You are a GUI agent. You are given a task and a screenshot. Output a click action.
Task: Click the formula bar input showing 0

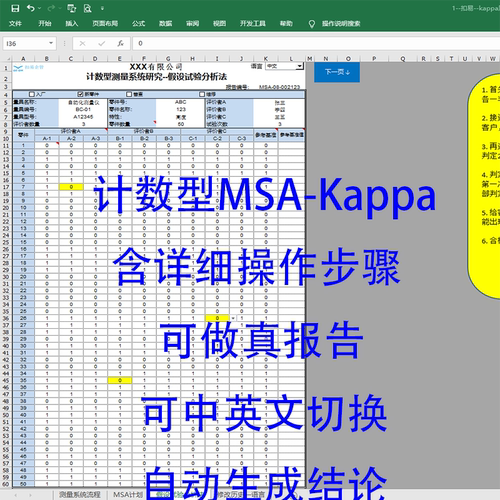tap(316, 43)
